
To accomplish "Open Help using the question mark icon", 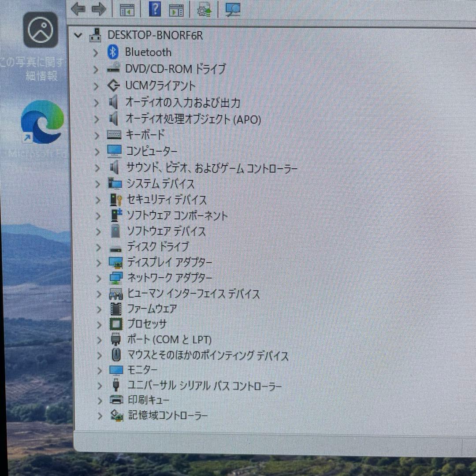I will (155, 9).
